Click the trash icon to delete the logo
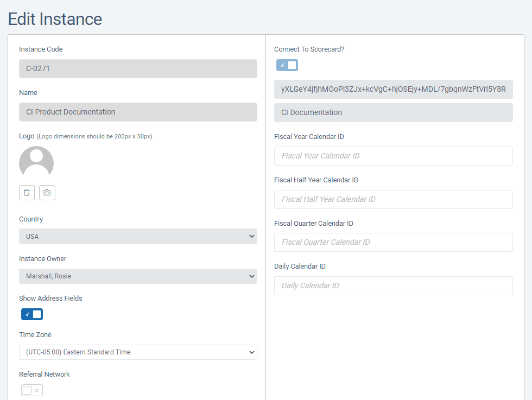Image resolution: width=532 pixels, height=400 pixels. [x=27, y=193]
